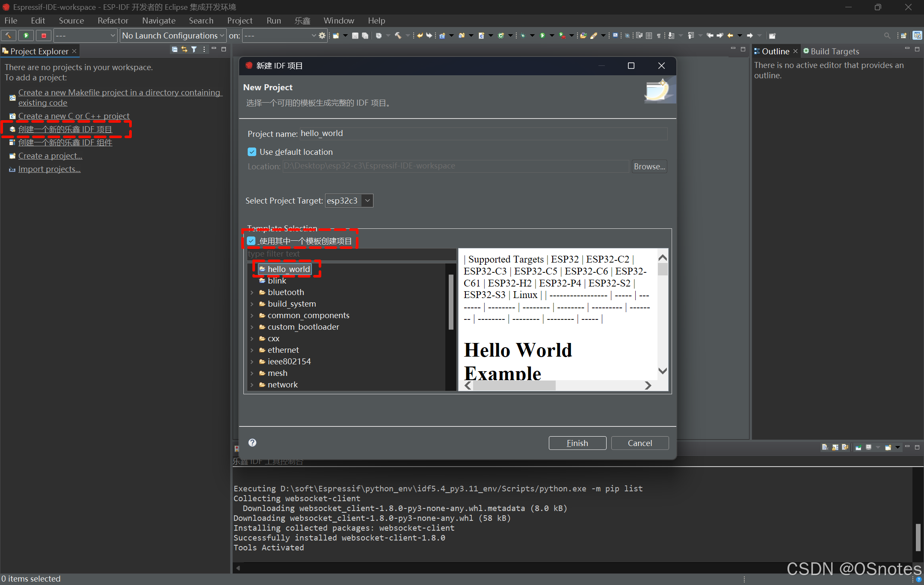This screenshot has height=585, width=924.
Task: Click the Import projects link
Action: 49,169
